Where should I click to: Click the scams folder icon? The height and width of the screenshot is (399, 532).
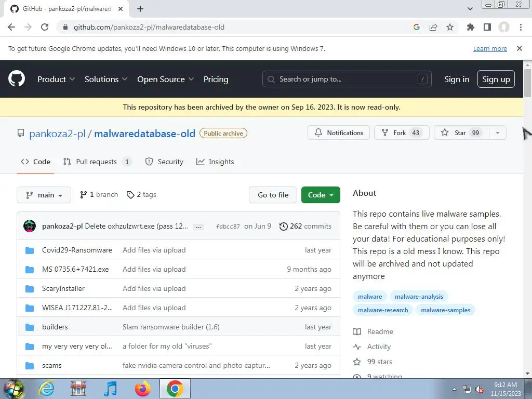point(30,366)
